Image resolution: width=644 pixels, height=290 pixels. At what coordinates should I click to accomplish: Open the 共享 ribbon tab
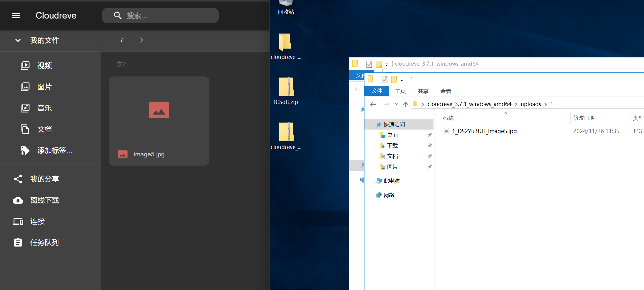[x=423, y=91]
